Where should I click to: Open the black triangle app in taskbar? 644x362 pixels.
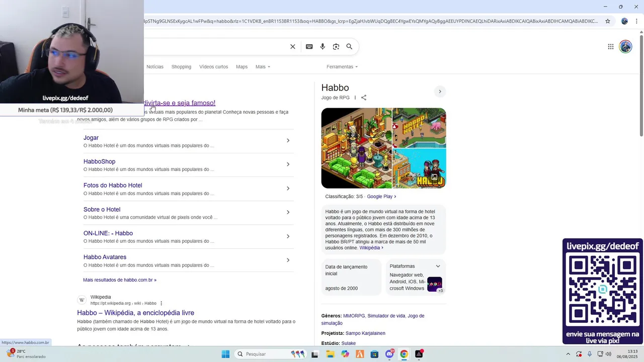[x=419, y=354]
